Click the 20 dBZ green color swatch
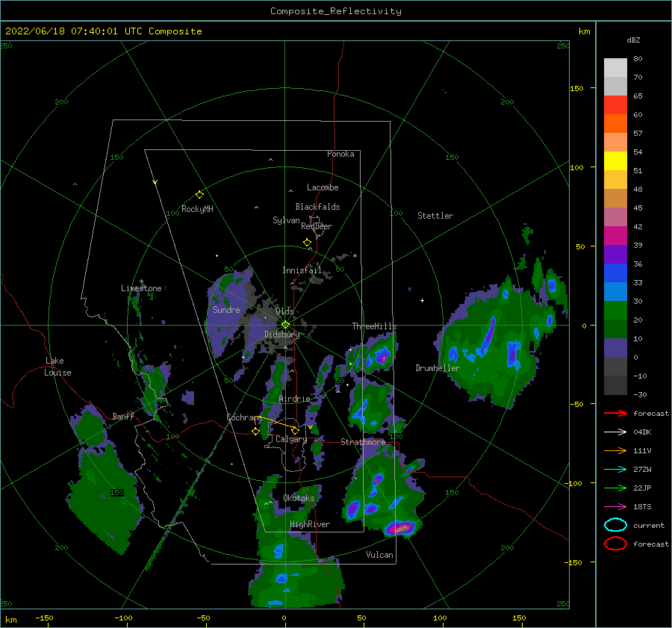The width and height of the screenshot is (672, 628). [x=615, y=310]
